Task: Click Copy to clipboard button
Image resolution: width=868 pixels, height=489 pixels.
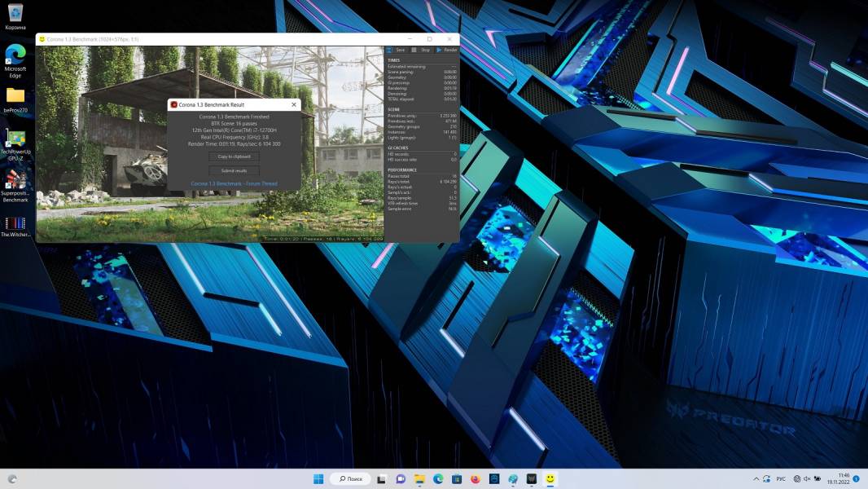Action: coord(234,156)
